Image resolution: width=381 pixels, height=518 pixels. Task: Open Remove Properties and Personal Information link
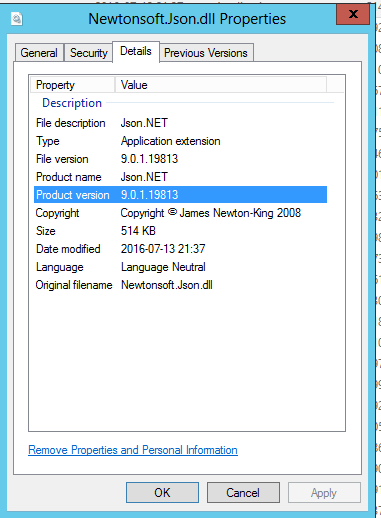(x=133, y=450)
